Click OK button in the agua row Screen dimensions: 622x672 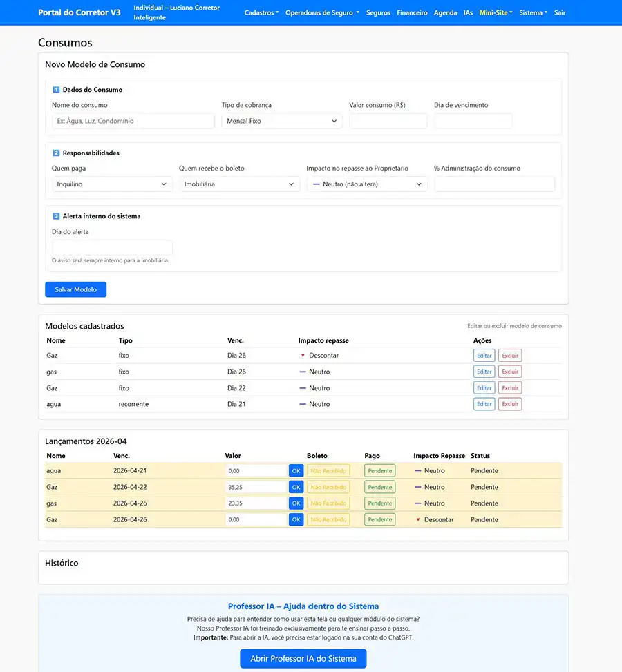point(296,470)
